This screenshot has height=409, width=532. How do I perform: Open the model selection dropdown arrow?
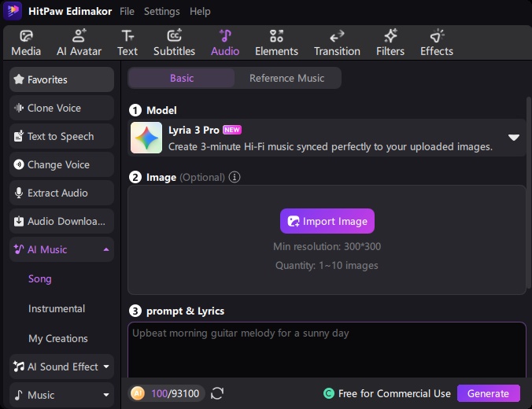click(x=514, y=138)
